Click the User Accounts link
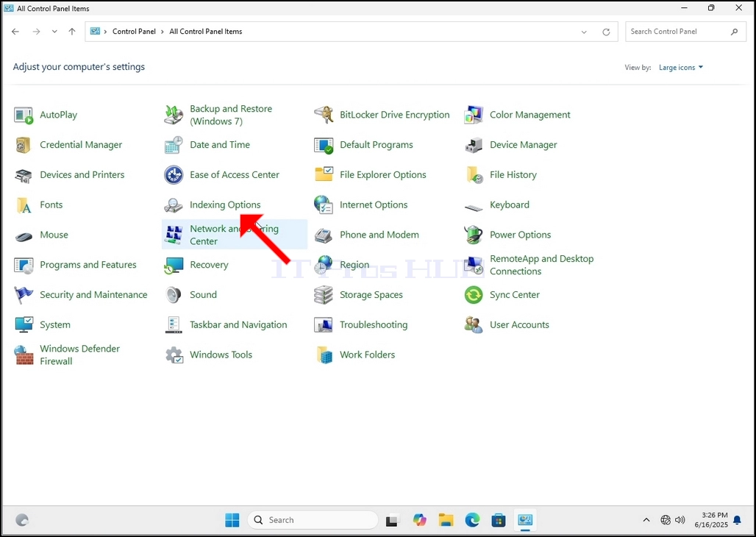 click(519, 324)
